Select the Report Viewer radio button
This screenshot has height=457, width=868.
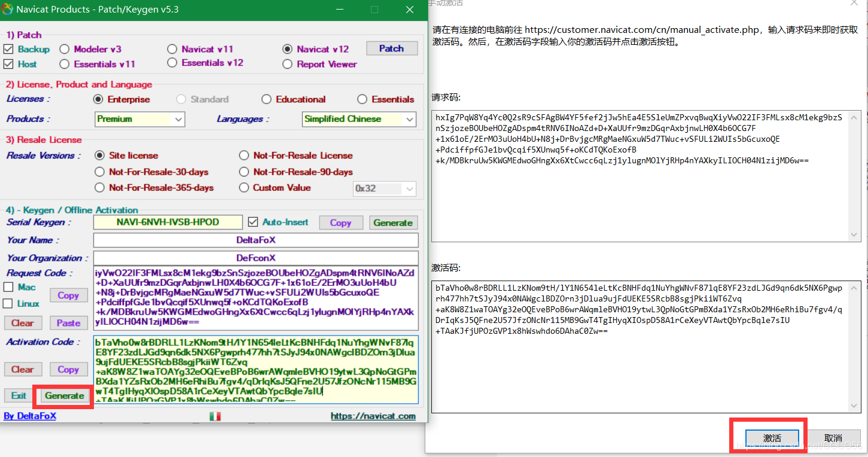pos(287,64)
